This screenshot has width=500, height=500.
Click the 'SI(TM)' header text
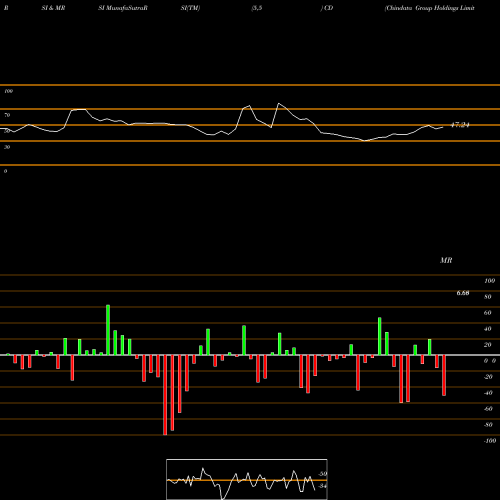coord(190,8)
